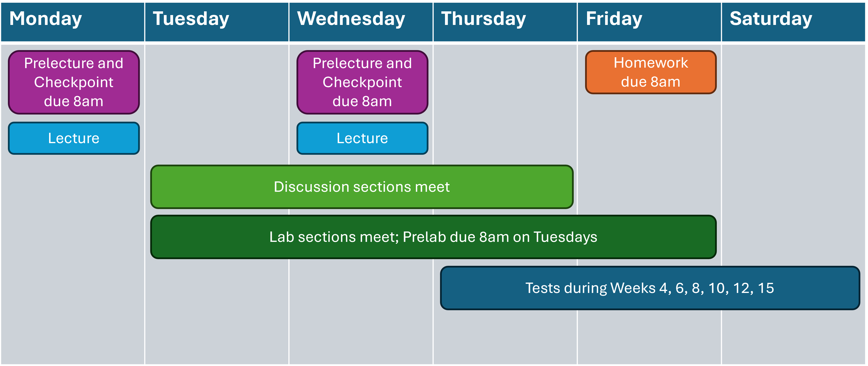The image size is (868, 366).
Task: Select the Thursday column header
Action: pyautogui.click(x=505, y=22)
